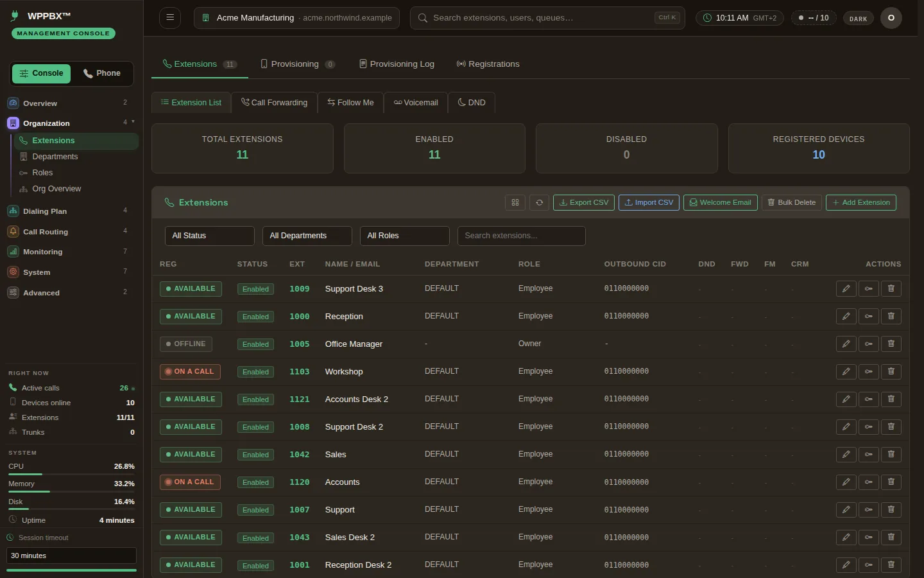Open the Session timeout 30 minutes dropdown
Image resolution: width=924 pixels, height=578 pixels.
[72, 556]
